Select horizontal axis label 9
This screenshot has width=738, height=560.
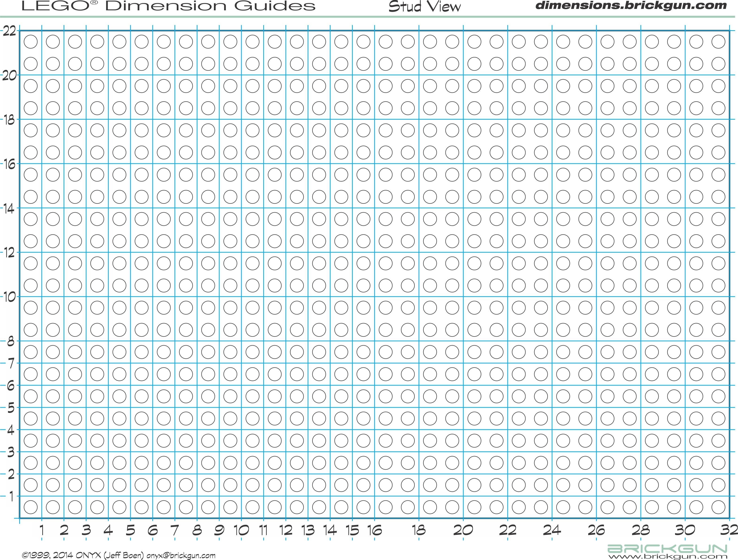coord(219,530)
